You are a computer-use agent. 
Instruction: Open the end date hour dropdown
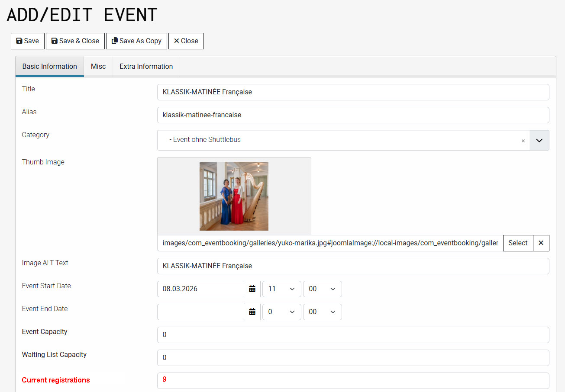coord(281,312)
